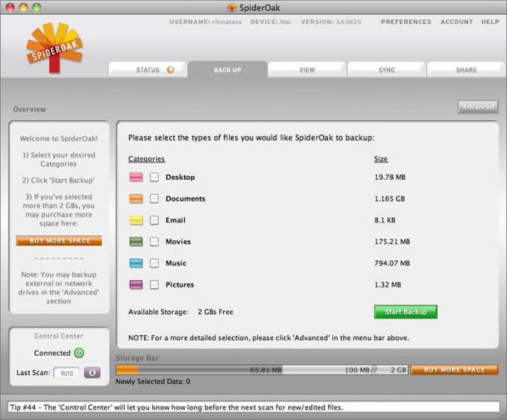
Task: Click the Control Center heading
Action: click(x=58, y=336)
